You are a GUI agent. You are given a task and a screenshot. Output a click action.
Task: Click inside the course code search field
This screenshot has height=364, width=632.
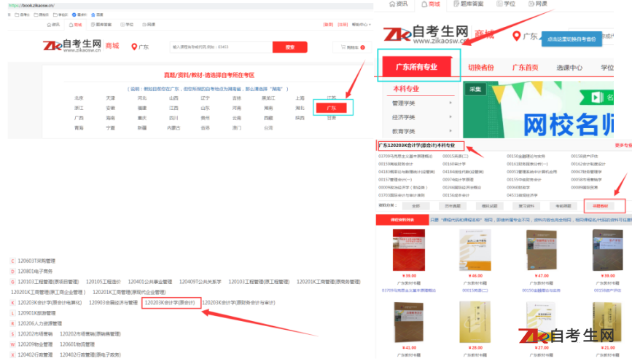point(222,47)
